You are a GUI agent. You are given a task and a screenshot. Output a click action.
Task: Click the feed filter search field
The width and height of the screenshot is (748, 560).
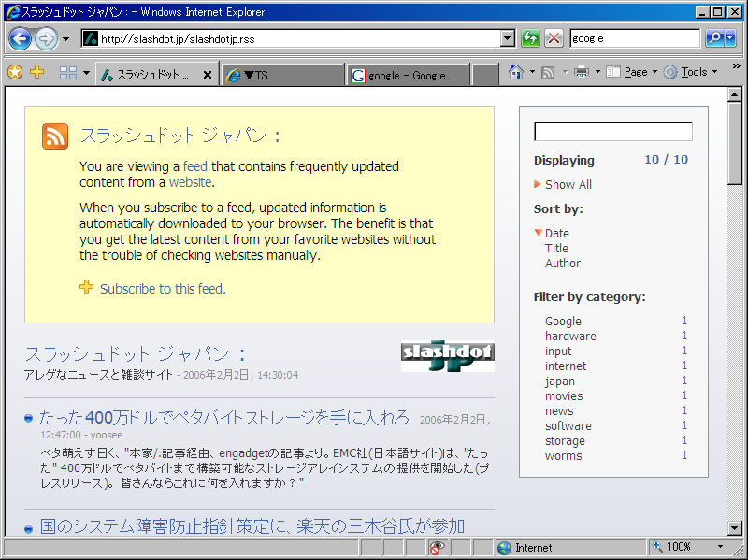point(613,132)
